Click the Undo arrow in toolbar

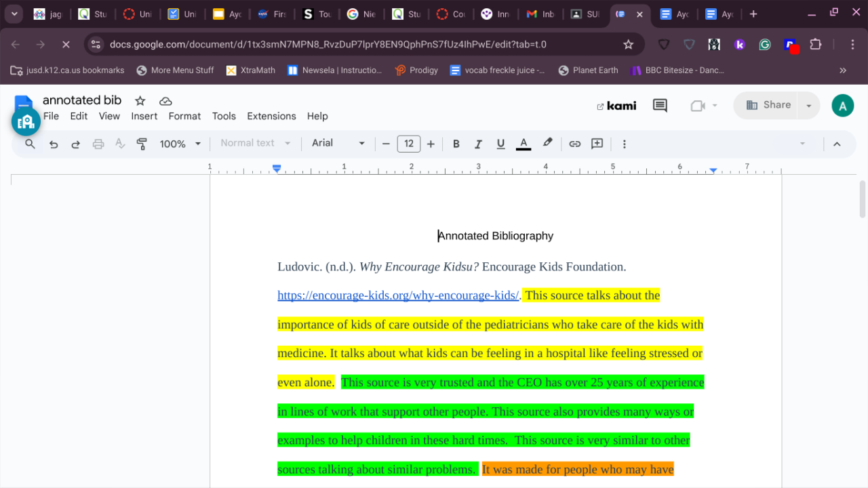point(54,144)
